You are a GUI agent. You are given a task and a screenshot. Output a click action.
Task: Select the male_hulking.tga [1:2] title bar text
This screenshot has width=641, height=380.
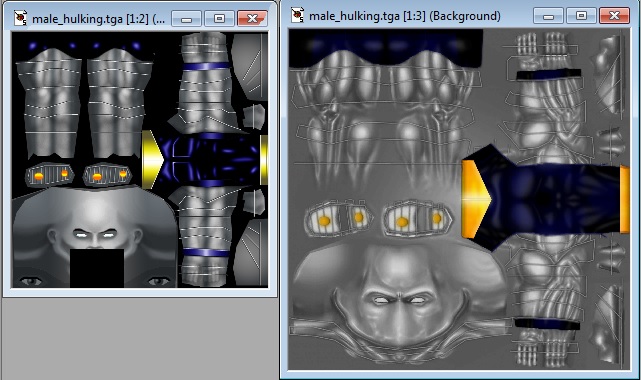pyautogui.click(x=99, y=19)
